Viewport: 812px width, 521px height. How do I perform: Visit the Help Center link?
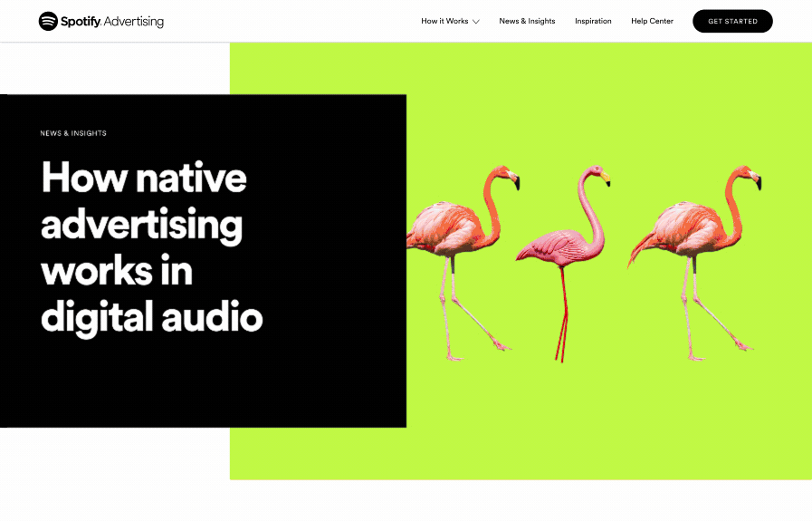pos(652,21)
